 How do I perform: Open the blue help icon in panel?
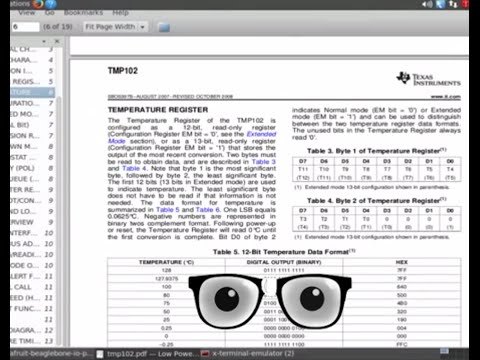(51, 4)
